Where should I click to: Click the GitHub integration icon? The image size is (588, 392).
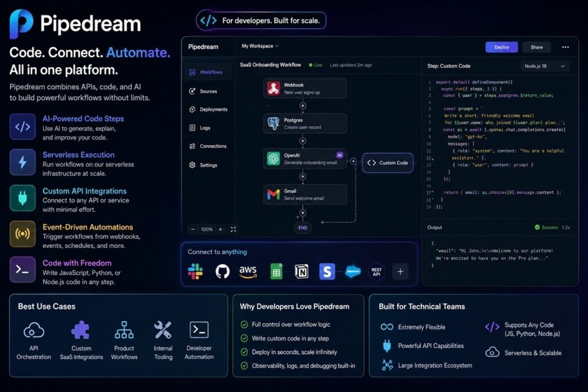coord(222,271)
